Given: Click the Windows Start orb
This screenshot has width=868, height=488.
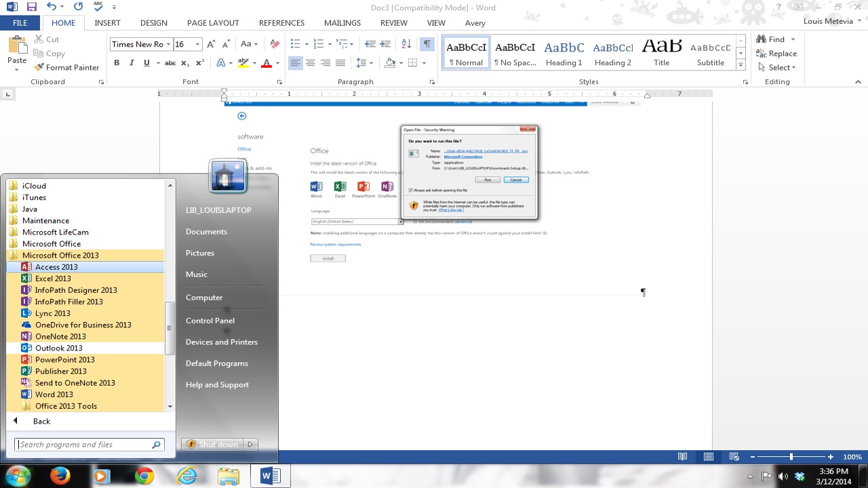Looking at the screenshot, I should 17,476.
